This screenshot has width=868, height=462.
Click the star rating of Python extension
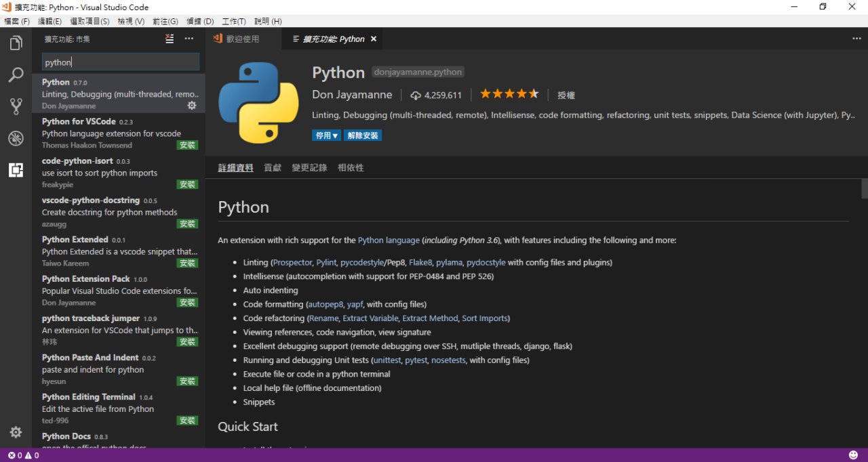tap(509, 94)
